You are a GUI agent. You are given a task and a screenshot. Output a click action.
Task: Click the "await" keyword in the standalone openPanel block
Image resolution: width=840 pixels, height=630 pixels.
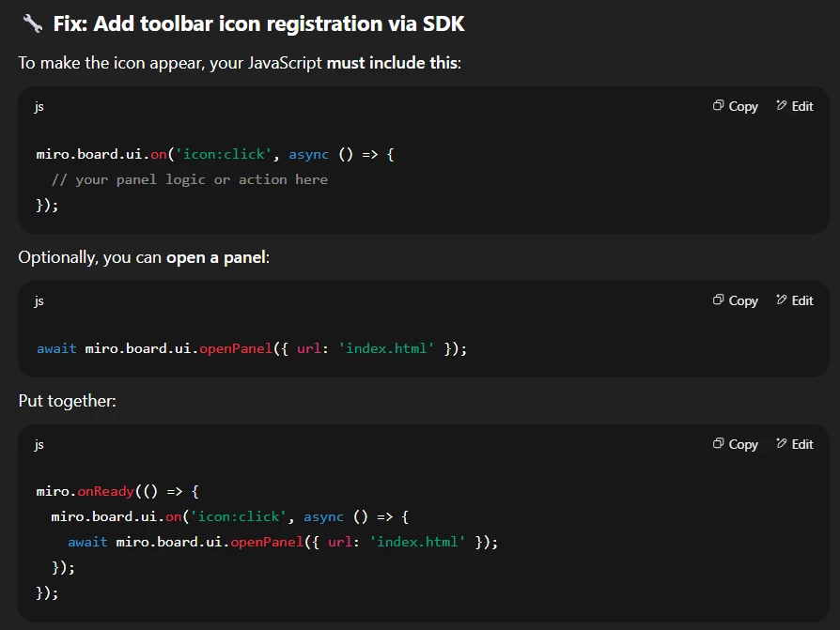coord(56,348)
